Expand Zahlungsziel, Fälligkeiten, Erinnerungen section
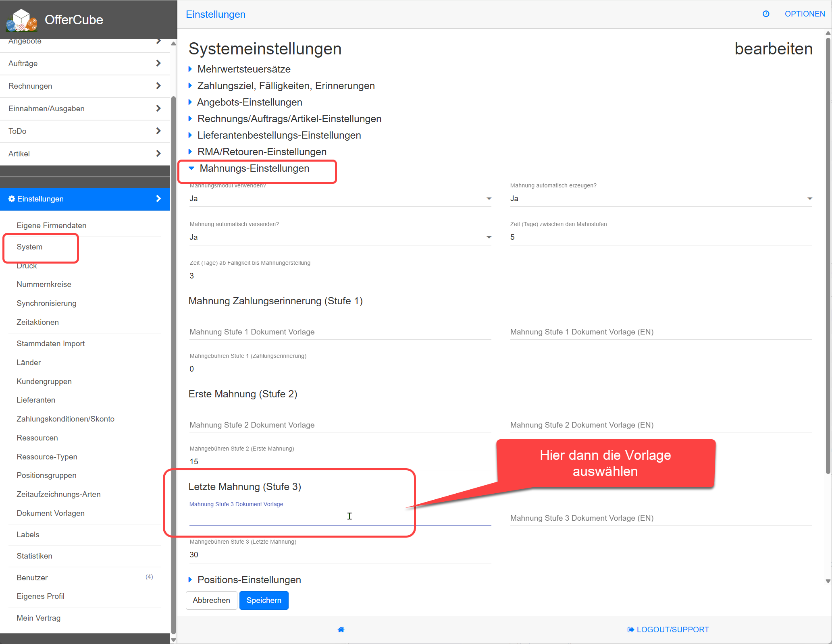This screenshot has height=644, width=832. tap(282, 86)
